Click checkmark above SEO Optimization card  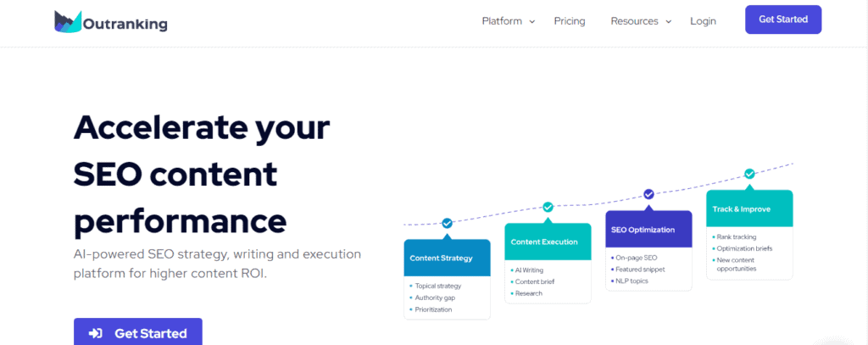648,194
